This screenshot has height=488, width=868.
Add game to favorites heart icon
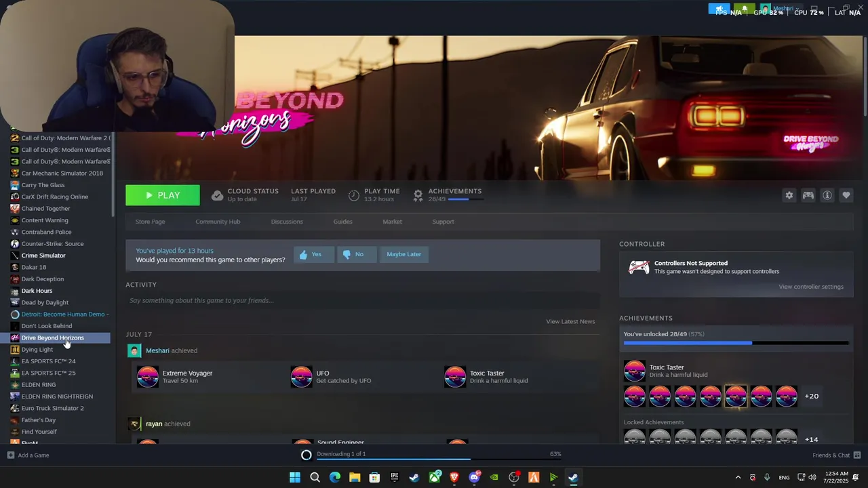(846, 195)
